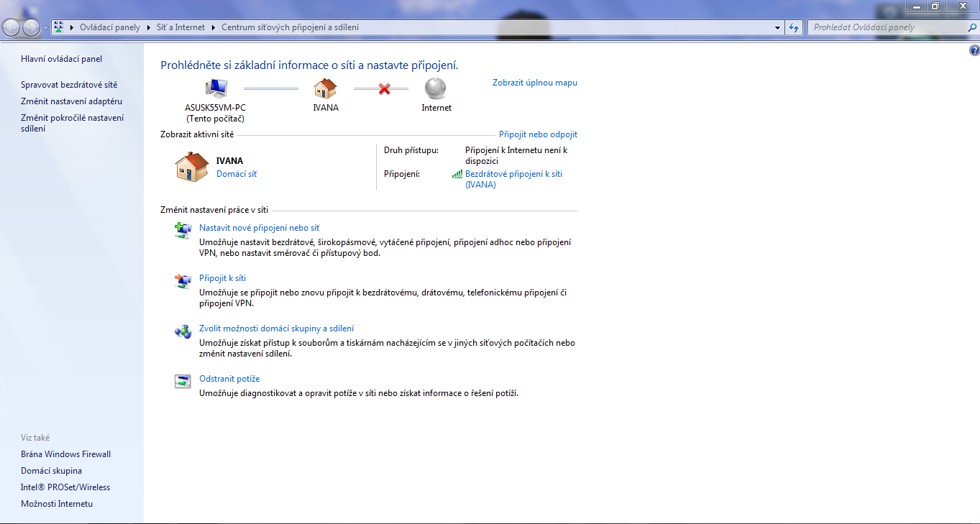Open Domácí skupina under Viz také
980x524 pixels.
(x=51, y=471)
